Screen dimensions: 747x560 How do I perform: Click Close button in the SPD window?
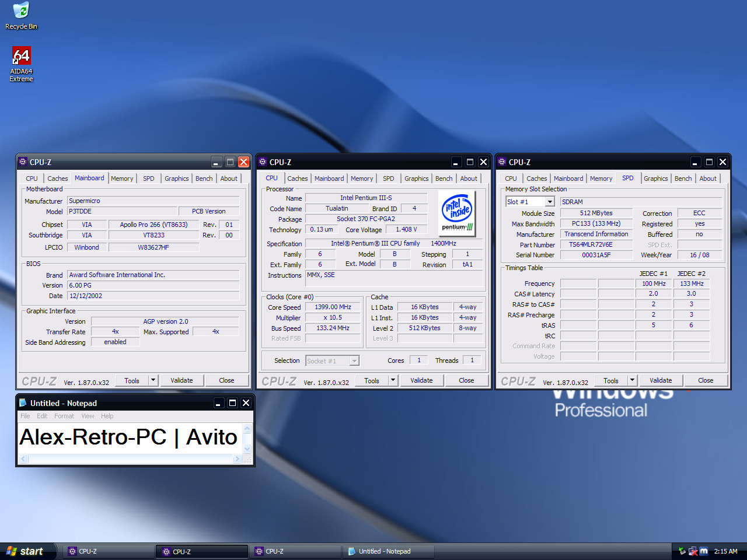click(706, 380)
